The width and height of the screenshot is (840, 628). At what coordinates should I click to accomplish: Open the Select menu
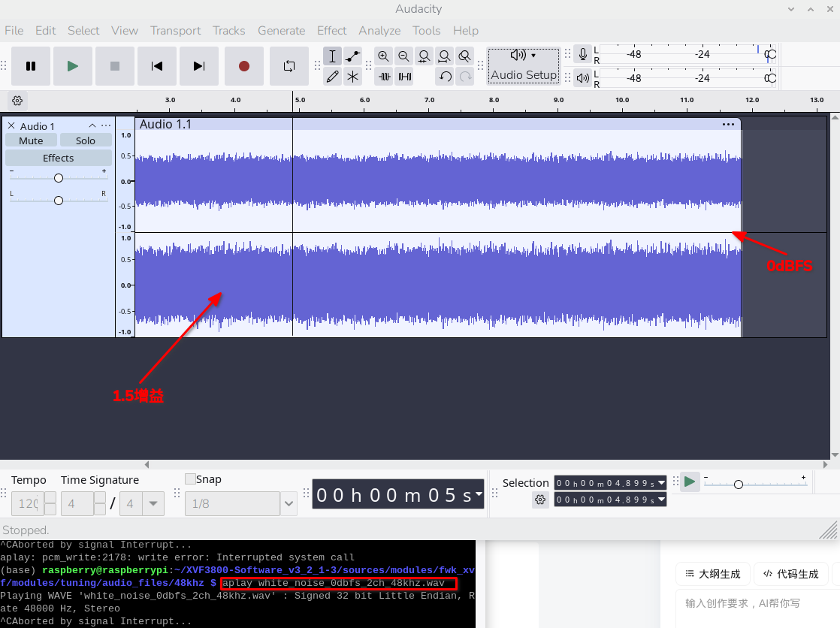coord(83,31)
